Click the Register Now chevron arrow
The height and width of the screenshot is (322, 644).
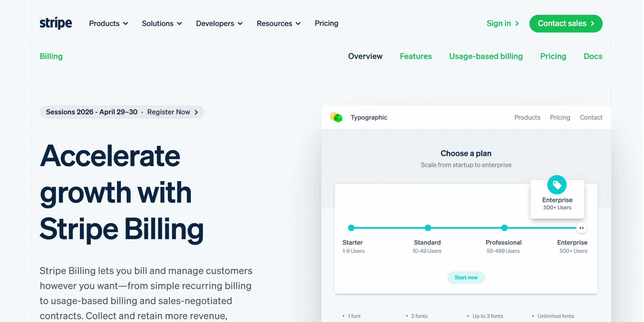click(x=196, y=112)
